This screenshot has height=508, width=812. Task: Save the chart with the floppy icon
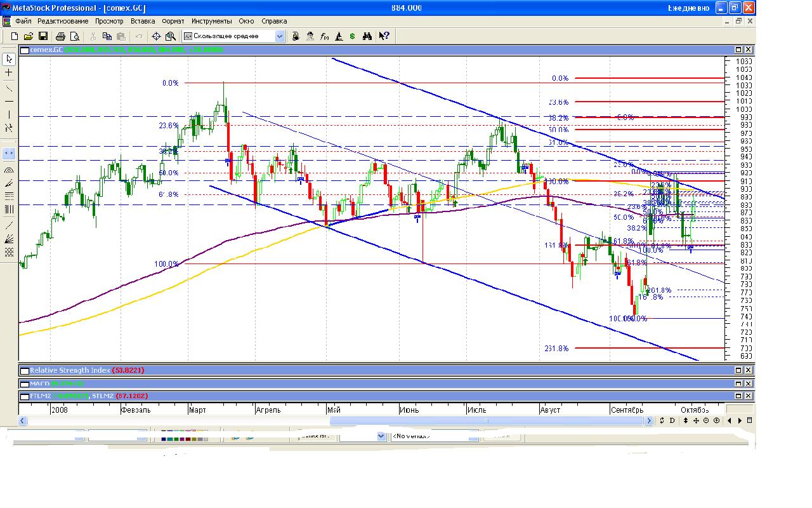click(x=43, y=36)
